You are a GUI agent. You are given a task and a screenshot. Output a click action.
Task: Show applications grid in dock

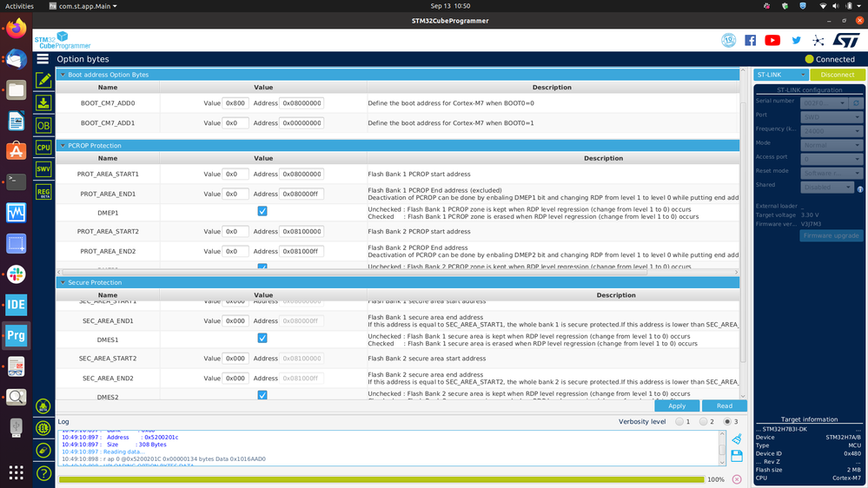coord(16,472)
